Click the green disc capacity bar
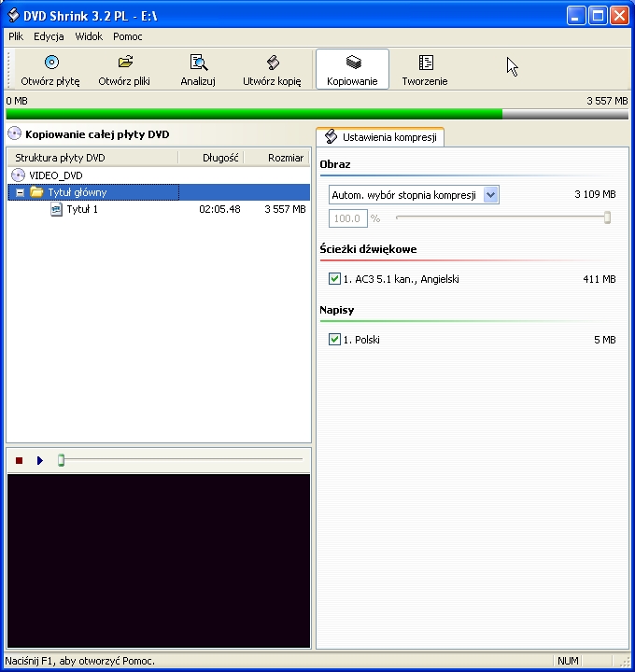Viewport: 635px width, 672px height. click(x=254, y=114)
